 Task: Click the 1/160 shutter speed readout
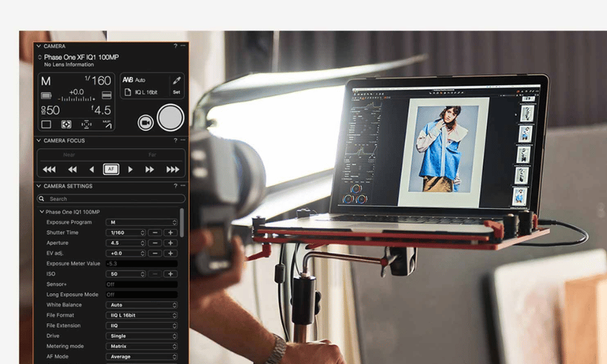(98, 80)
